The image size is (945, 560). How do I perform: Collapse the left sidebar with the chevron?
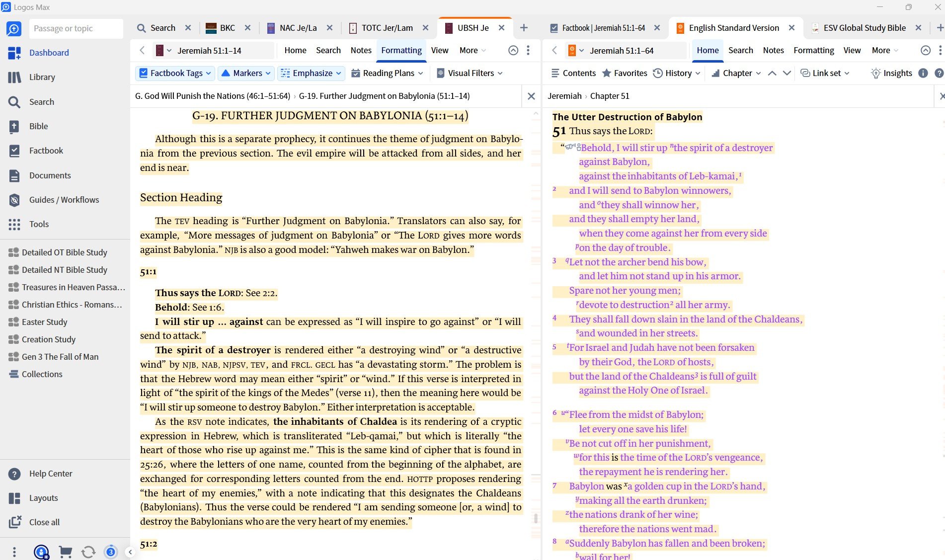(x=130, y=552)
